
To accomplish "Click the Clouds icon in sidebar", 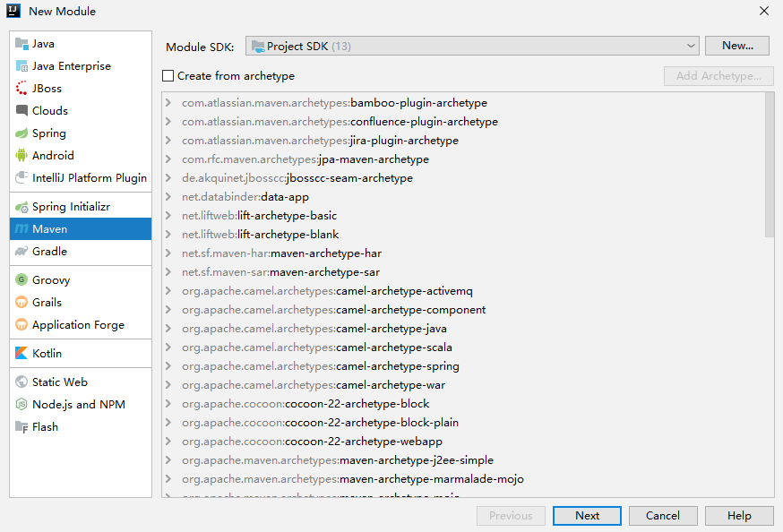I will coord(22,111).
